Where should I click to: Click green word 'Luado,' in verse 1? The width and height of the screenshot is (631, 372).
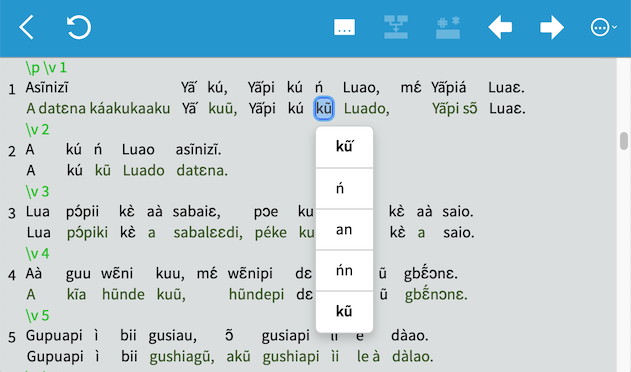tap(367, 109)
